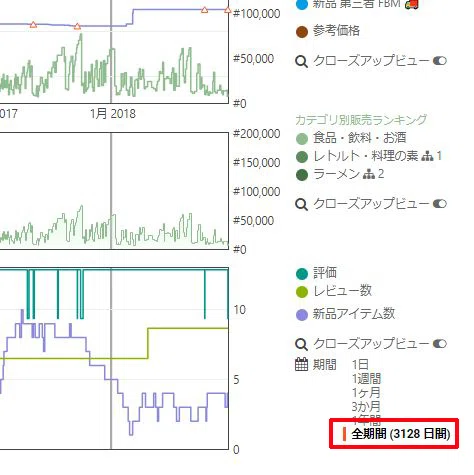The width and height of the screenshot is (474, 475).
Task: Open カテゴリ別販売ランキング heading link
Action: click(361, 119)
